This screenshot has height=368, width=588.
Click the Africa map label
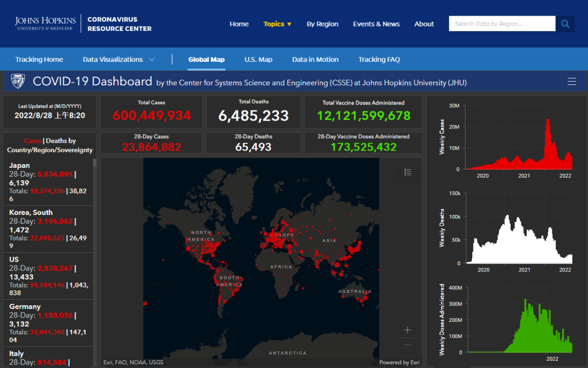[x=281, y=267]
